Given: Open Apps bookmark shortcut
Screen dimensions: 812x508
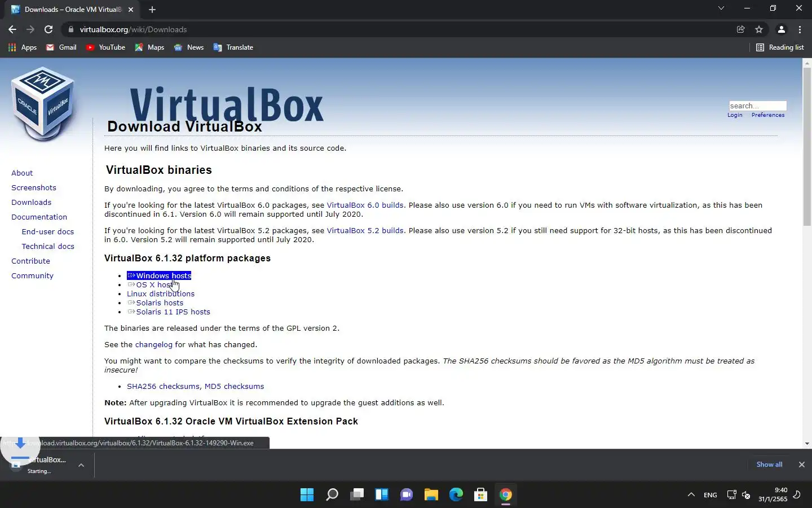Looking at the screenshot, I should point(23,47).
